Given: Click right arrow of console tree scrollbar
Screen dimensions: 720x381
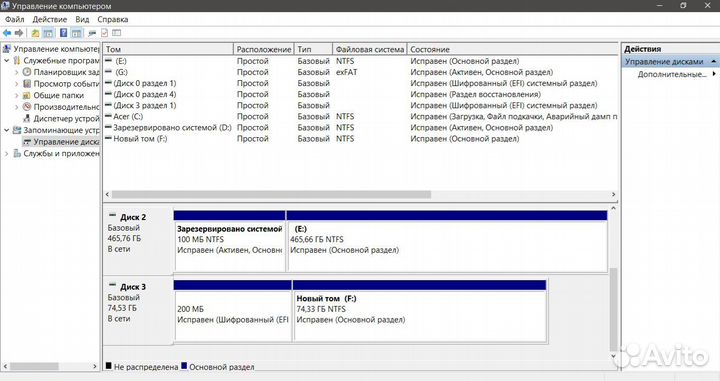Looking at the screenshot, I should pos(95,366).
